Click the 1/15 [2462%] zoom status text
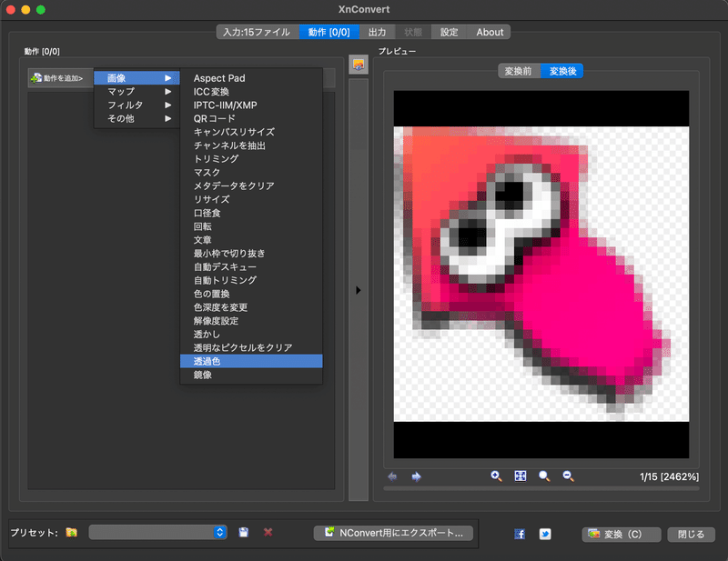This screenshot has height=561, width=728. point(669,476)
